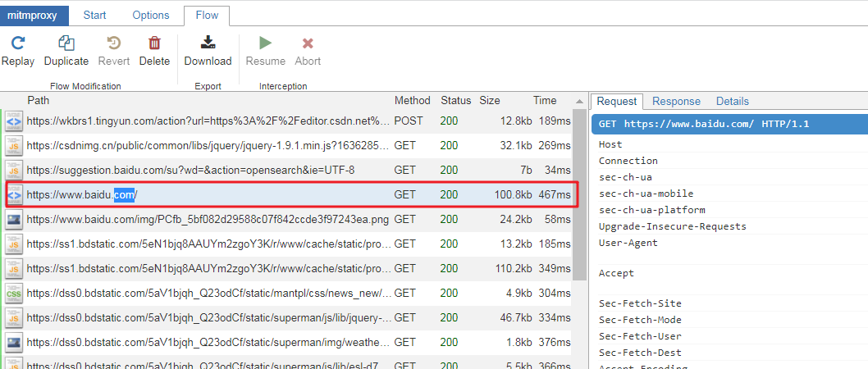The image size is (868, 369).
Task: Click the 467ms time cell
Action: tap(554, 194)
